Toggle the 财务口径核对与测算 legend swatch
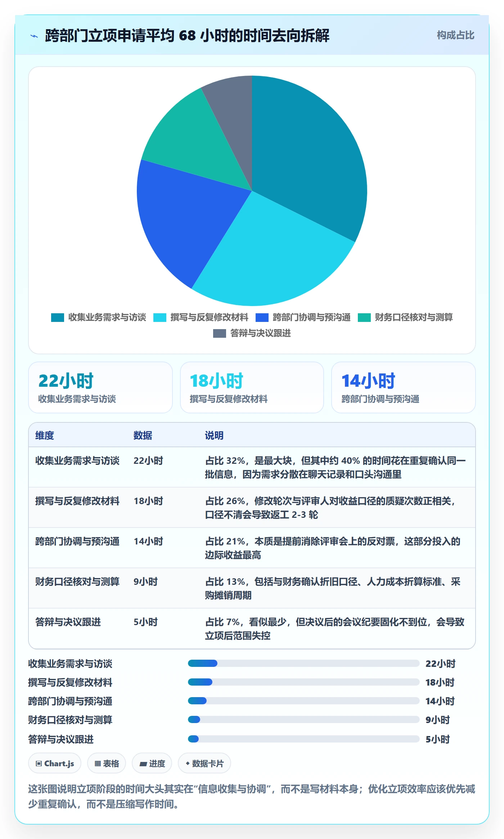This screenshot has width=504, height=839. (364, 318)
